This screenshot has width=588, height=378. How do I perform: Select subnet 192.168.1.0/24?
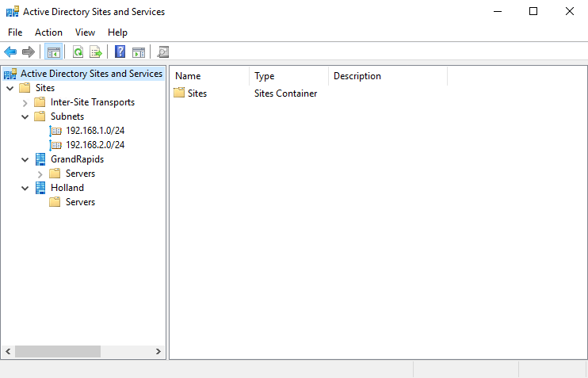pos(95,131)
